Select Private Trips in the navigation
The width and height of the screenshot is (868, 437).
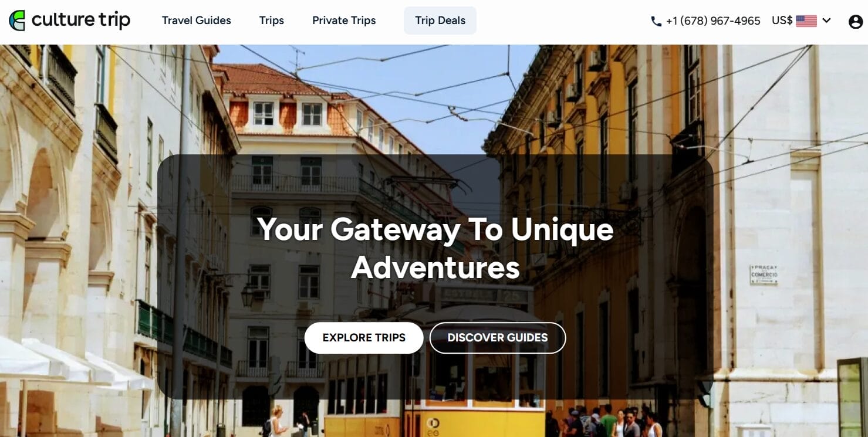(344, 21)
